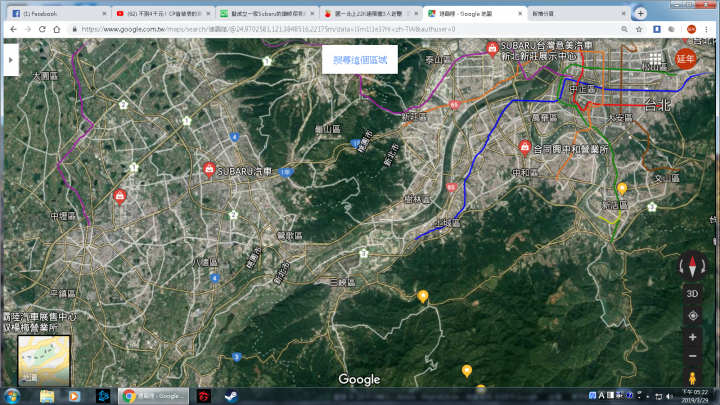Click the starred place near 新店區
720x405 pixels.
[622, 189]
